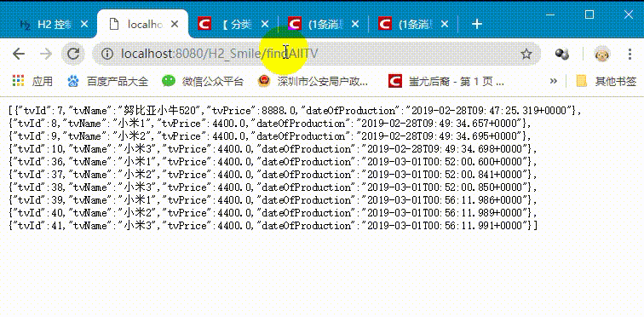Open the 深圳市公安局户政 bookmark
The height and width of the screenshot is (317, 644).
pos(313,81)
